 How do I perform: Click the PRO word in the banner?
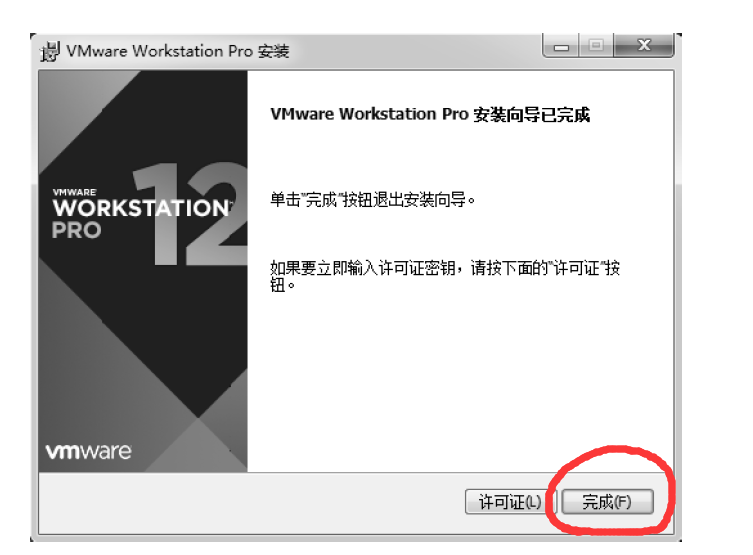tap(76, 230)
